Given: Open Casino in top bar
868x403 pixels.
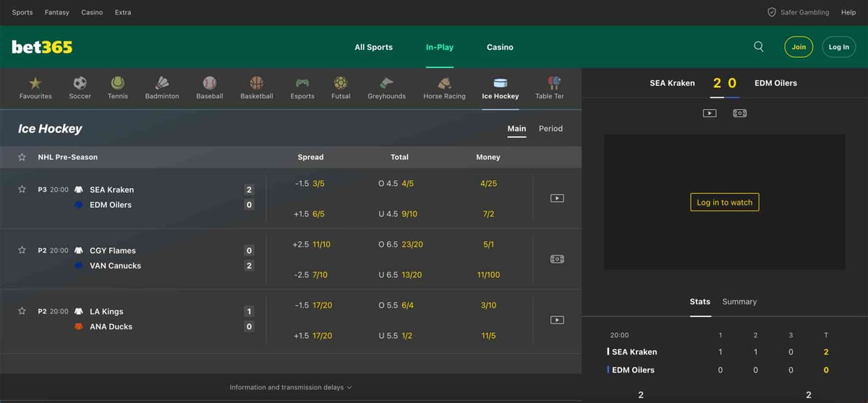Looking at the screenshot, I should tap(92, 12).
